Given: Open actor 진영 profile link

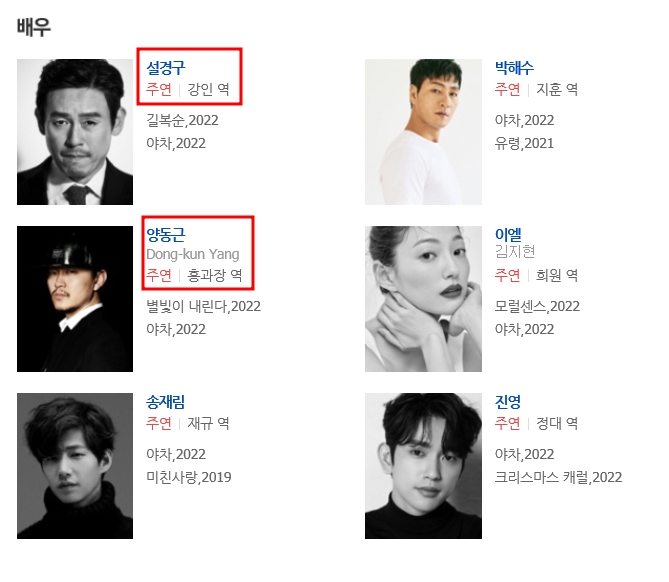Looking at the screenshot, I should click(508, 402).
